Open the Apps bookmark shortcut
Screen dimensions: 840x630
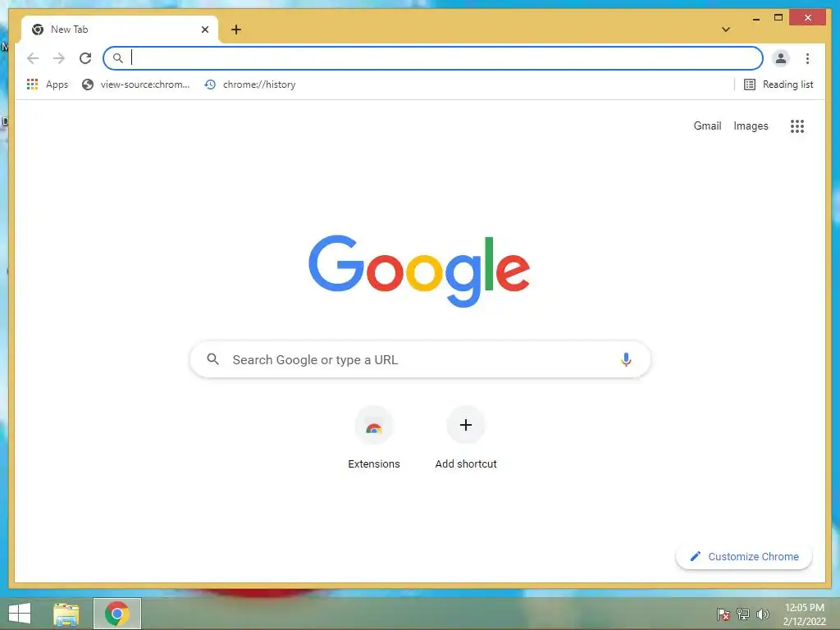(x=47, y=84)
